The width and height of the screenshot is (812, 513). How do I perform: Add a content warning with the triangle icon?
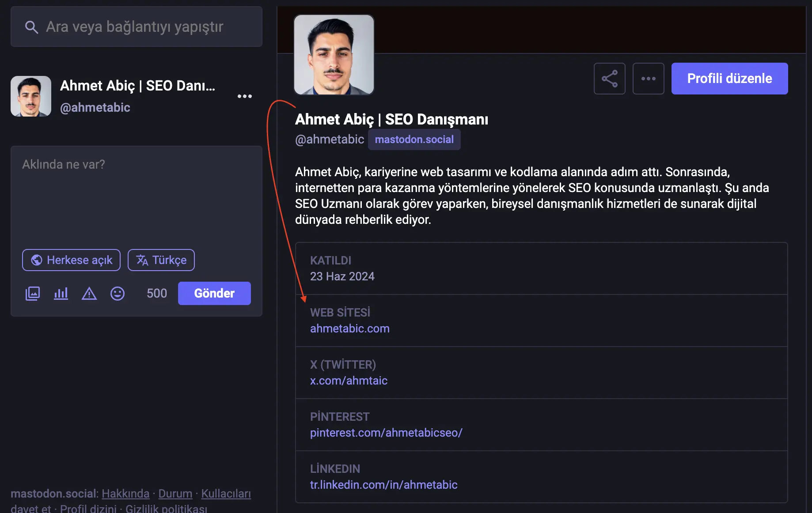click(89, 293)
